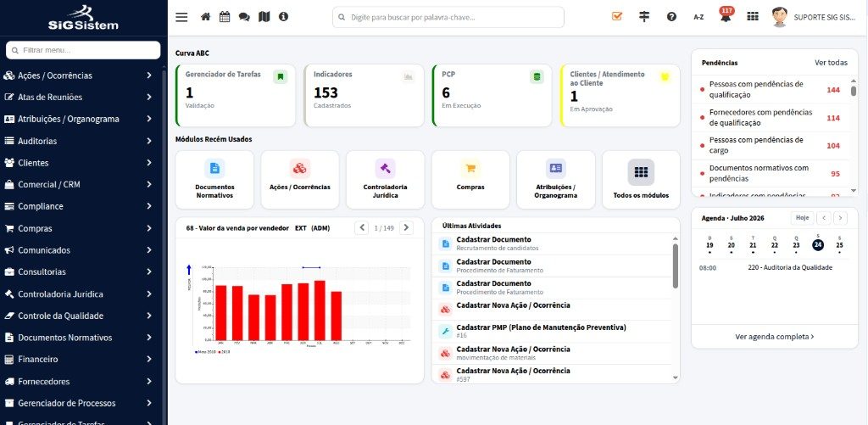
Task: Click chart icon in Indicadores card
Action: [x=409, y=77]
